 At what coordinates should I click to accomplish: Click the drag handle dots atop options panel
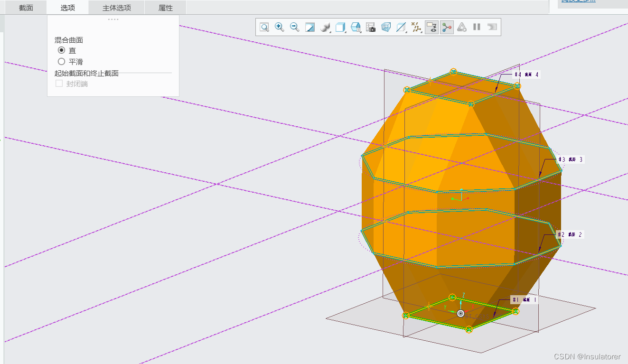pos(113,19)
